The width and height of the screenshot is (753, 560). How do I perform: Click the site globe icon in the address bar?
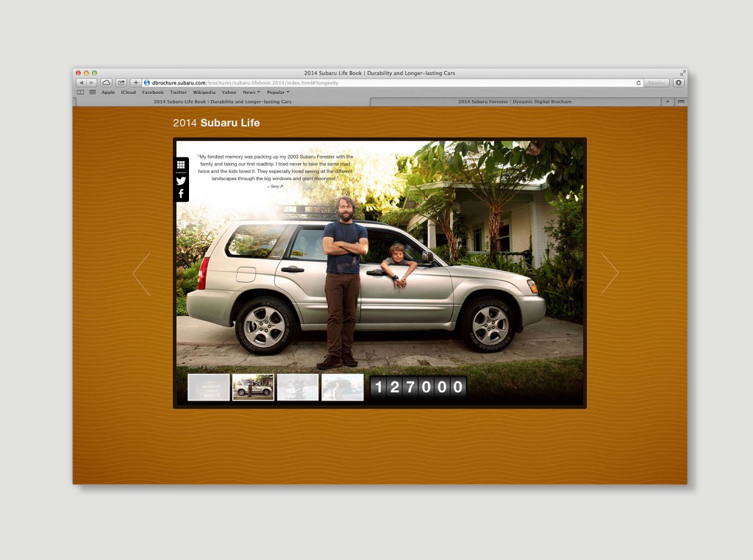pyautogui.click(x=147, y=83)
